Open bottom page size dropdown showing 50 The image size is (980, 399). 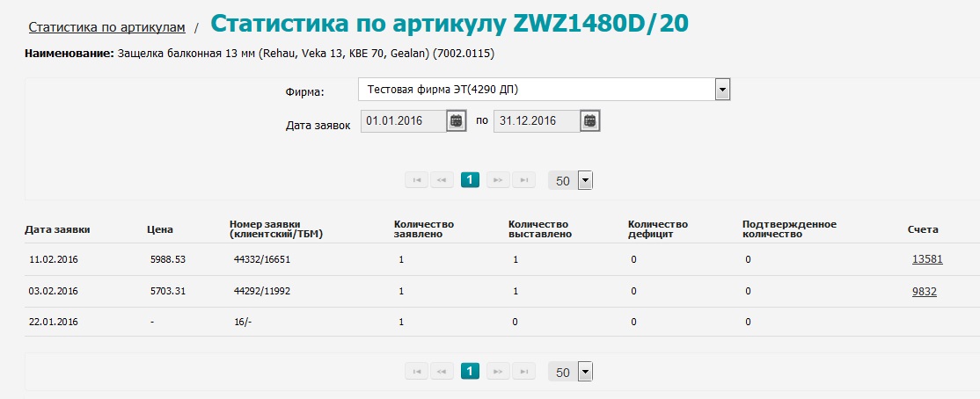click(x=585, y=373)
